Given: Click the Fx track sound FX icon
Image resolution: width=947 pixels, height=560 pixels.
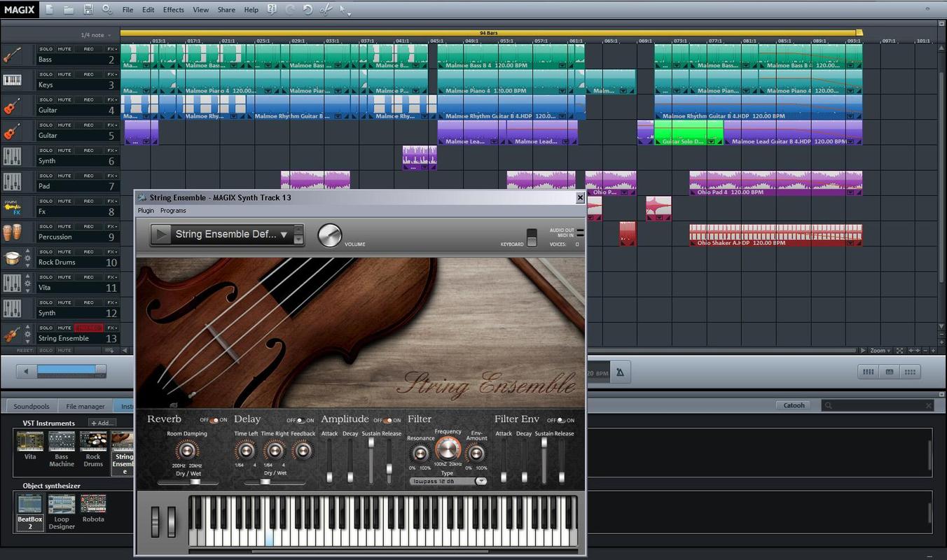Looking at the screenshot, I should (x=12, y=207).
